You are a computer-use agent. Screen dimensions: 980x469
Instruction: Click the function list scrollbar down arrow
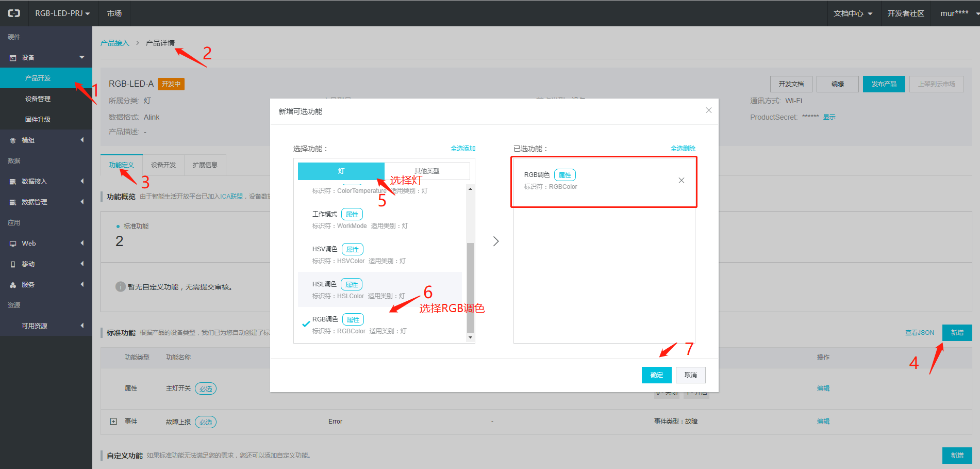[470, 337]
